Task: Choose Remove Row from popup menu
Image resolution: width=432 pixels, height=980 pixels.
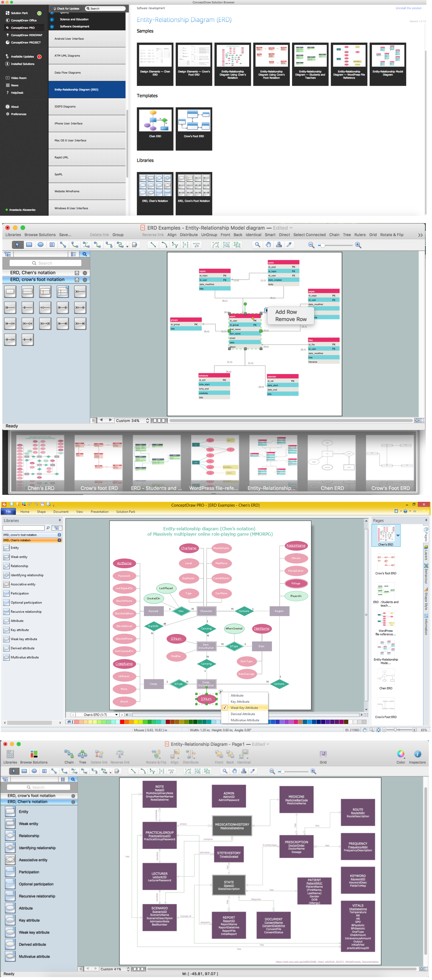Action: click(291, 319)
